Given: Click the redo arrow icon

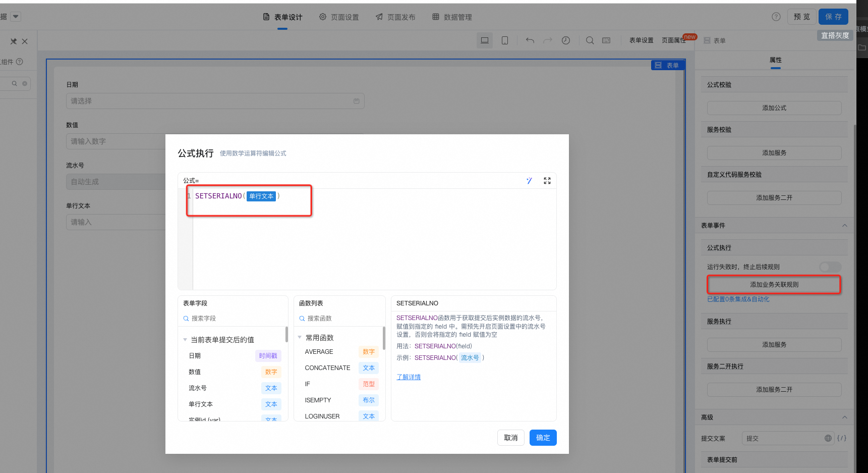Looking at the screenshot, I should [x=548, y=40].
